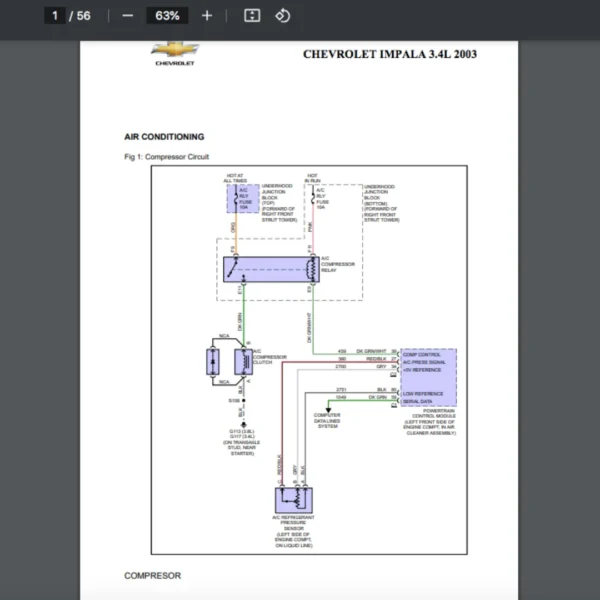Click the diode symbol left of clutch
600x600 pixels.
tap(212, 361)
